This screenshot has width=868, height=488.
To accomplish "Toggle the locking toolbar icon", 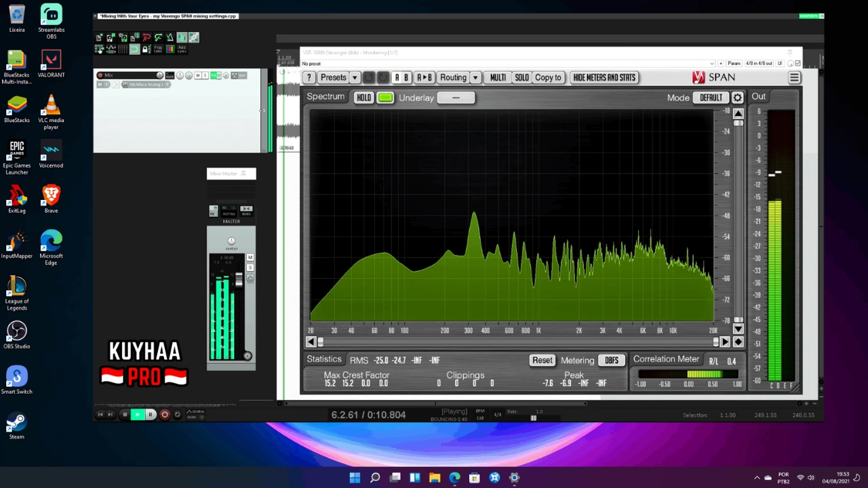I will (x=146, y=49).
